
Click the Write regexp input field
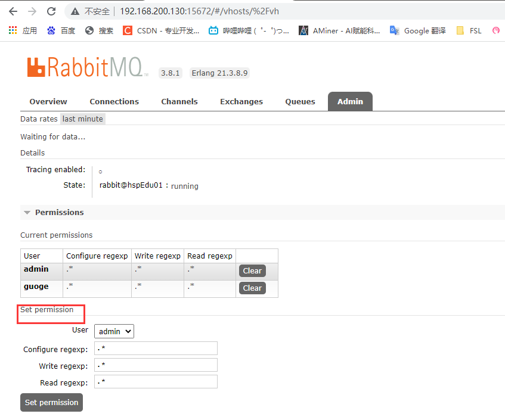[156, 365]
